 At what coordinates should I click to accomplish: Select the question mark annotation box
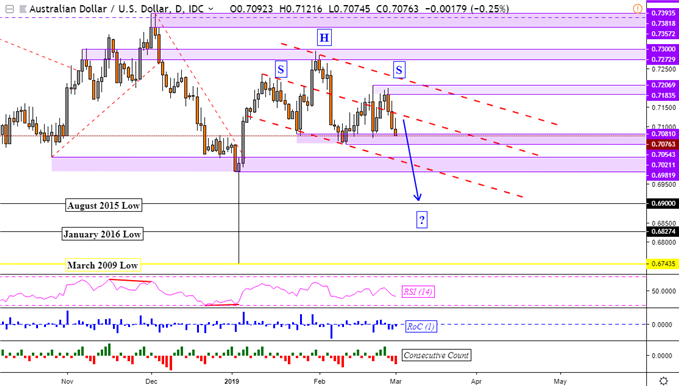pyautogui.click(x=422, y=220)
